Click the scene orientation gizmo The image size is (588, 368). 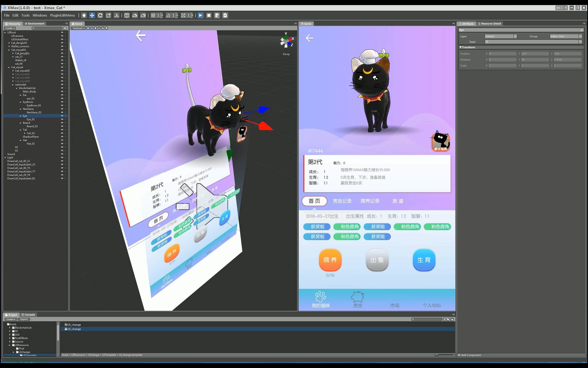click(286, 42)
